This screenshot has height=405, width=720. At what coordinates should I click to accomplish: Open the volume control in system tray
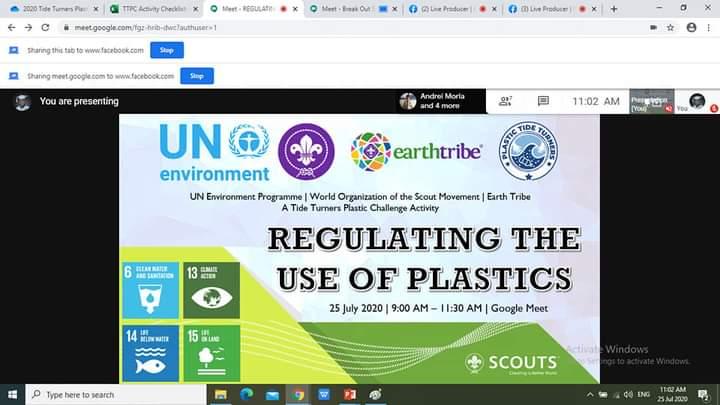point(629,394)
